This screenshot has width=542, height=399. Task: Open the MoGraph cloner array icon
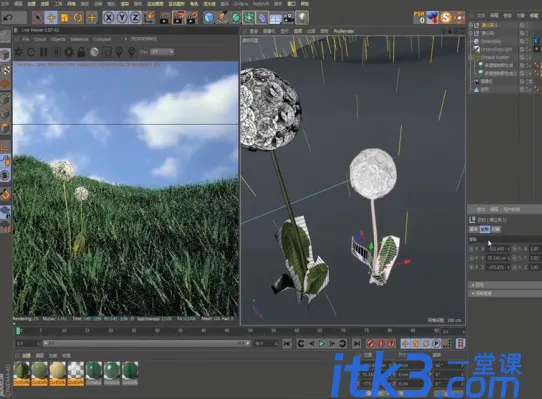click(x=249, y=17)
